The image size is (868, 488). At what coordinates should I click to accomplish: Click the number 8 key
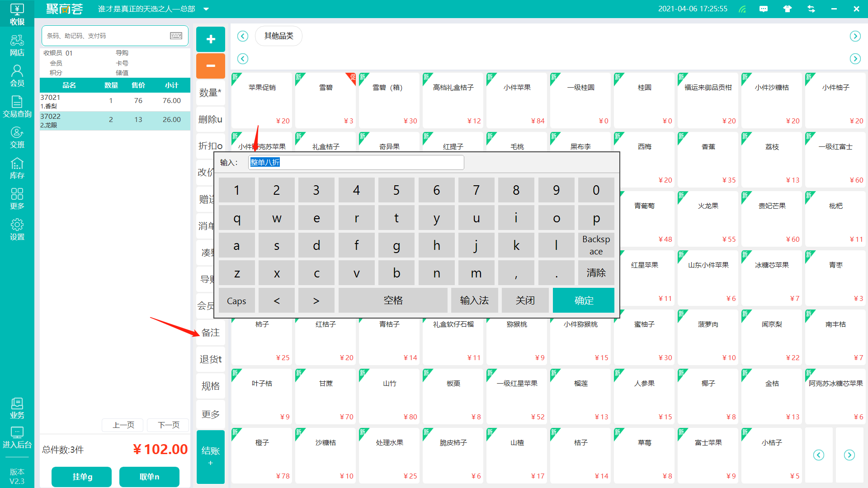point(516,190)
